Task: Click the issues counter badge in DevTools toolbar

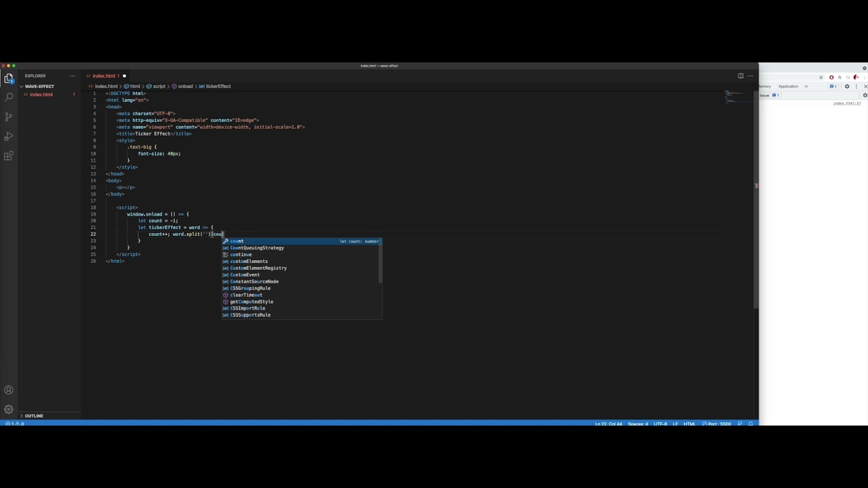Action: pyautogui.click(x=833, y=87)
